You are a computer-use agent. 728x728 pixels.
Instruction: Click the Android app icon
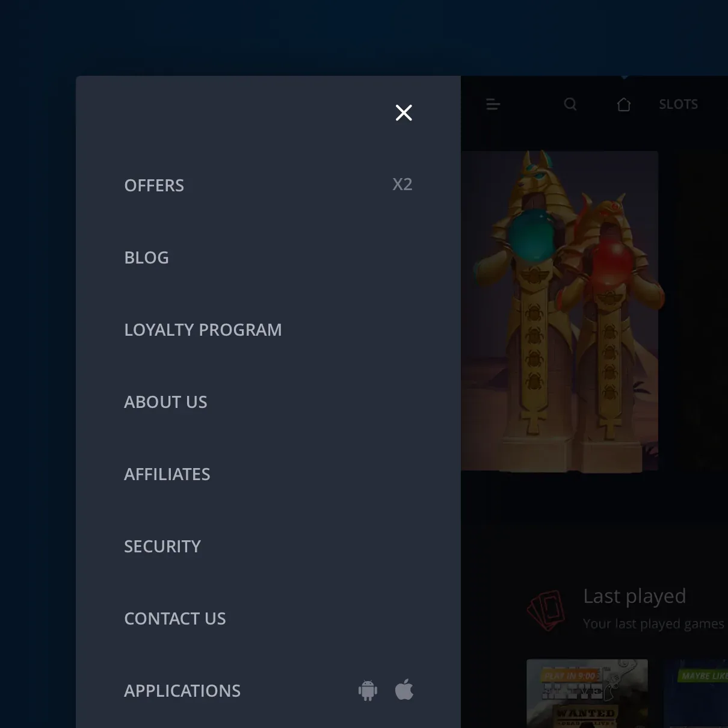(368, 690)
